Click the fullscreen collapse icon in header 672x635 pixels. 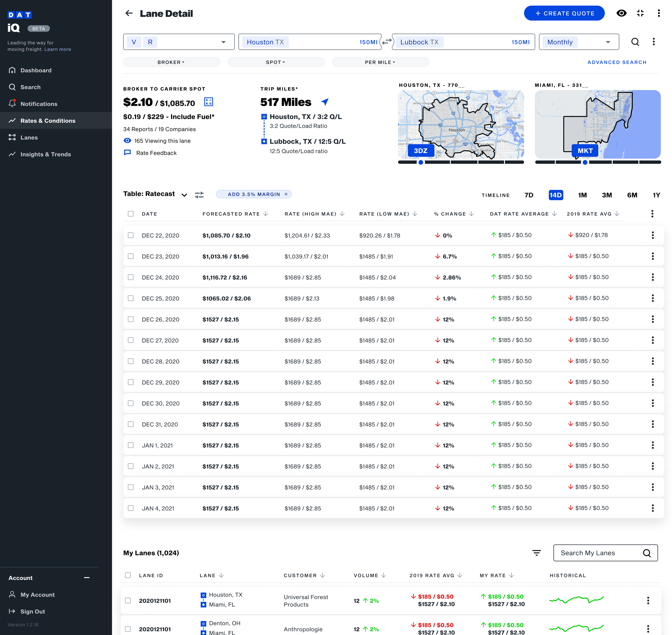(x=640, y=13)
